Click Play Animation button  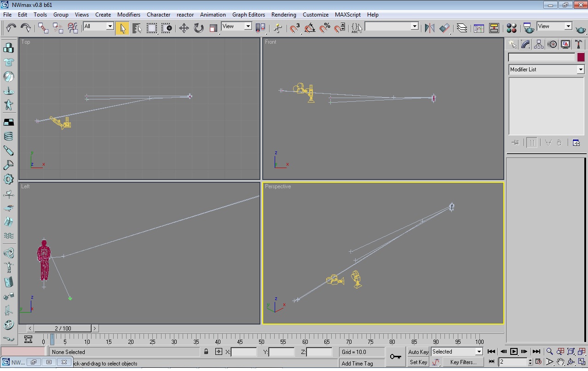pyautogui.click(x=514, y=352)
